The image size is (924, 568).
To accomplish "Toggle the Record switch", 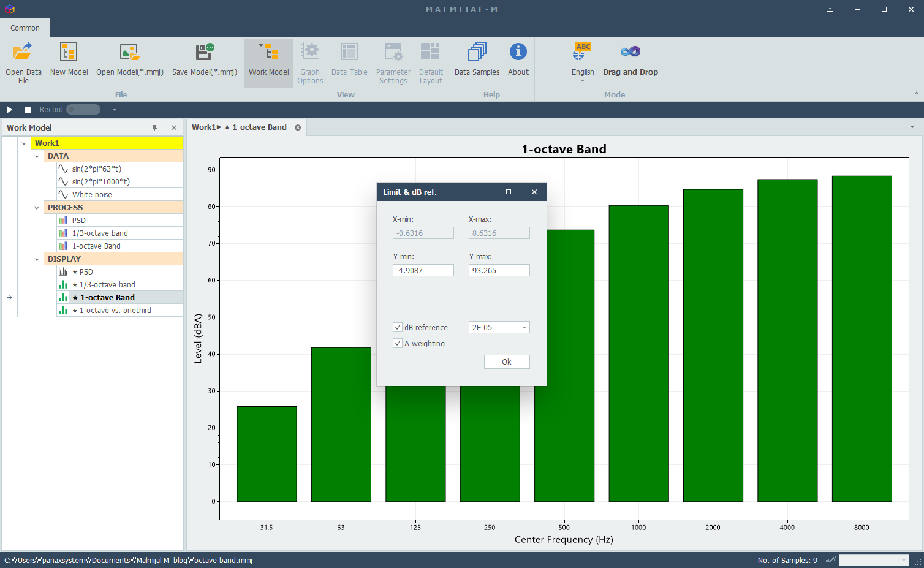I will (x=83, y=110).
